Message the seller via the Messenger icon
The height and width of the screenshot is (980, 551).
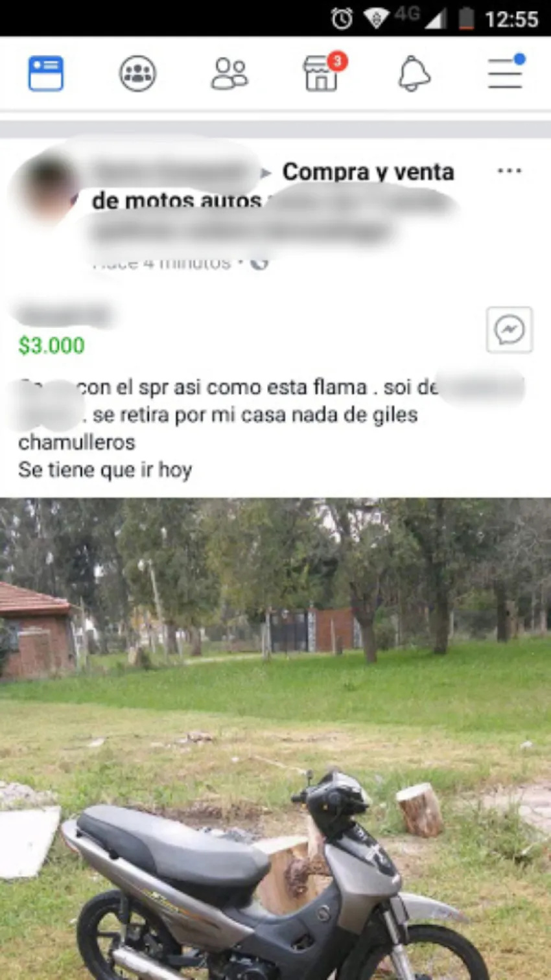point(510,330)
